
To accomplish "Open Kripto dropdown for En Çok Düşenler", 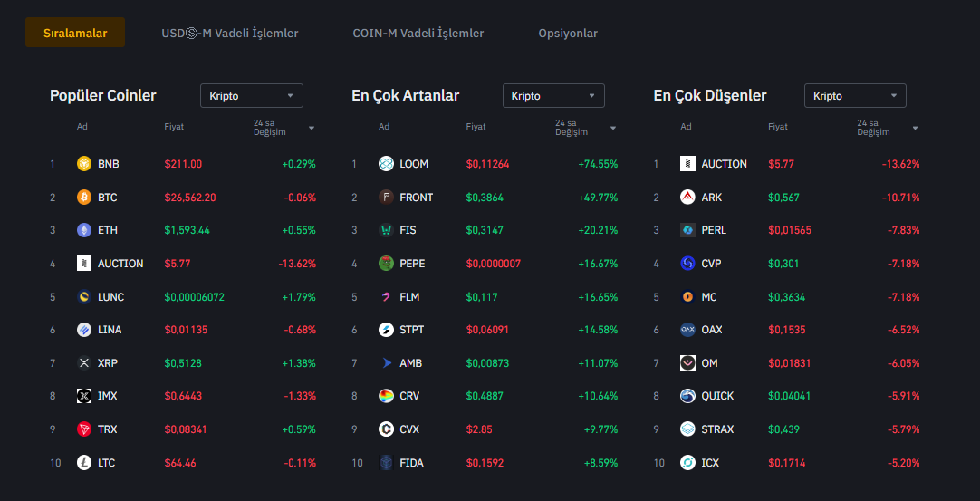I will pos(855,96).
